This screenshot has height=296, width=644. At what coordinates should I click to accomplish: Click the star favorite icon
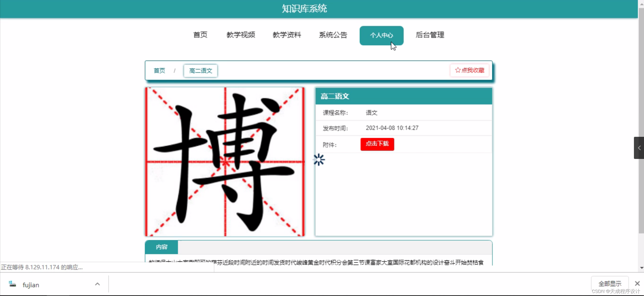click(x=457, y=70)
